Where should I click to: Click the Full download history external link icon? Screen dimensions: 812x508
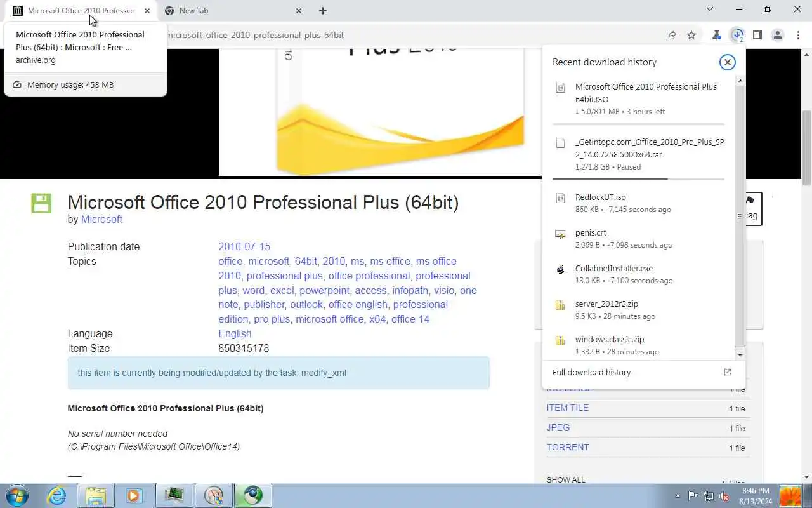tap(728, 372)
